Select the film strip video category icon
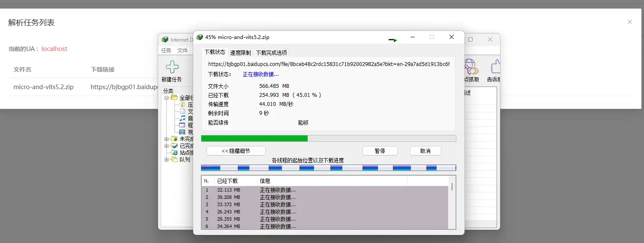This screenshot has height=243, width=644. click(x=183, y=132)
